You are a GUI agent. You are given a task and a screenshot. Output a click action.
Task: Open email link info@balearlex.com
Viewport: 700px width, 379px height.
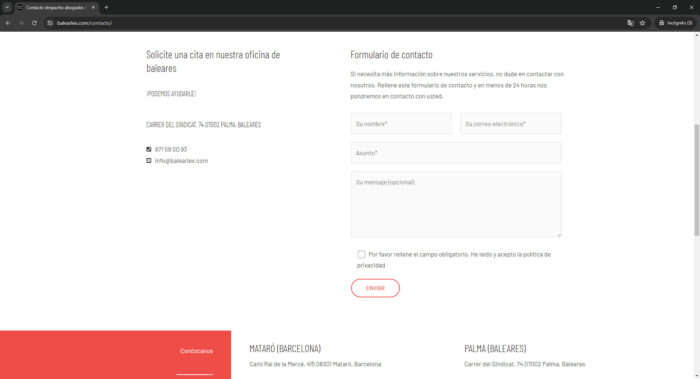click(x=181, y=160)
